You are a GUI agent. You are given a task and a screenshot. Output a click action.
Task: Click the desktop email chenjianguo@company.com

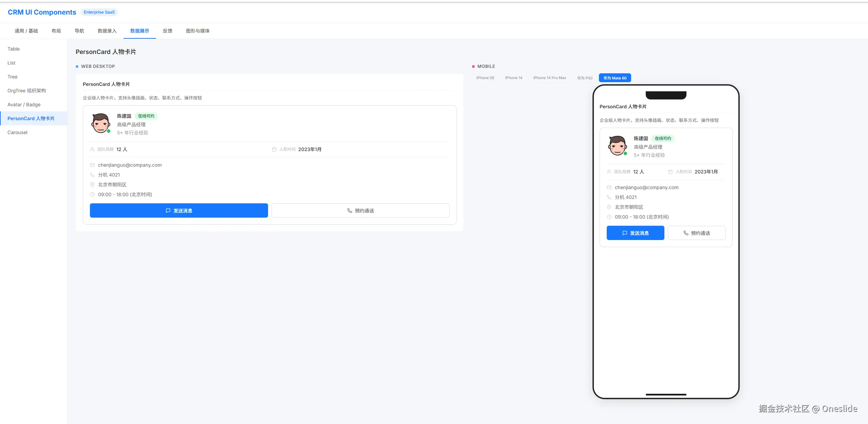coord(130,165)
